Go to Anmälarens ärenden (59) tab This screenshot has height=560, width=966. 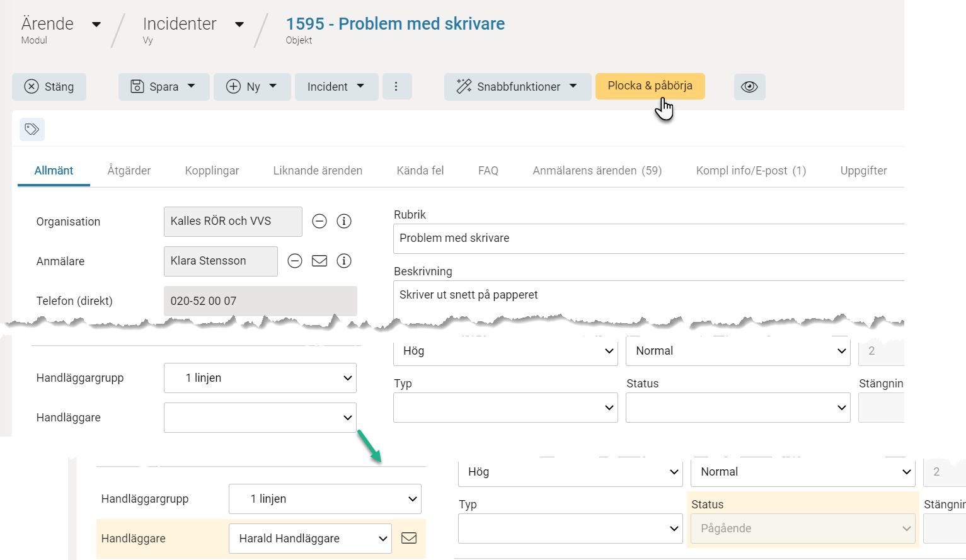click(x=597, y=171)
